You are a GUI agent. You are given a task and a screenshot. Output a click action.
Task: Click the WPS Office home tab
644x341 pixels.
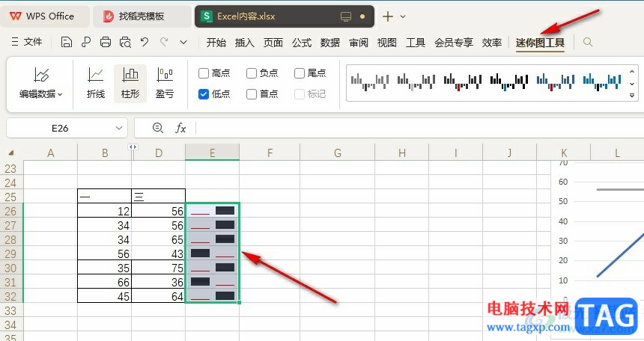[x=43, y=16]
